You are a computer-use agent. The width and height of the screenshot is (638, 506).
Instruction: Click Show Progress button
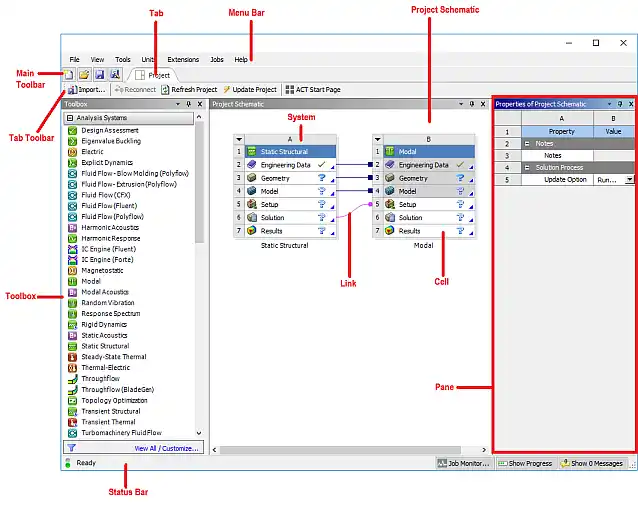(x=525, y=463)
